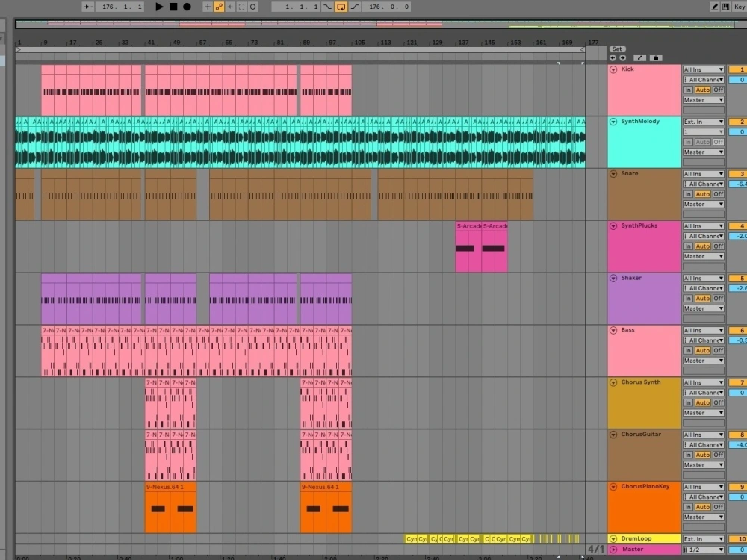Arm the arrangement Record button
The height and width of the screenshot is (560, 747).
click(x=187, y=7)
